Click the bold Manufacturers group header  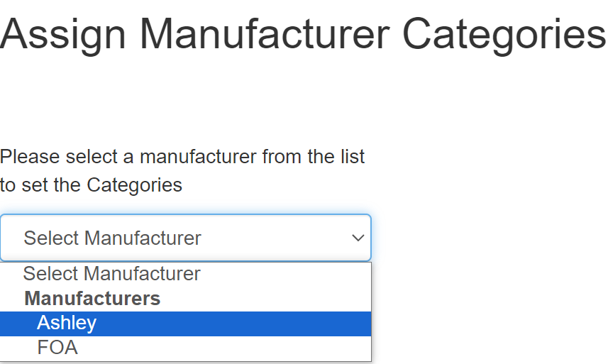(92, 299)
